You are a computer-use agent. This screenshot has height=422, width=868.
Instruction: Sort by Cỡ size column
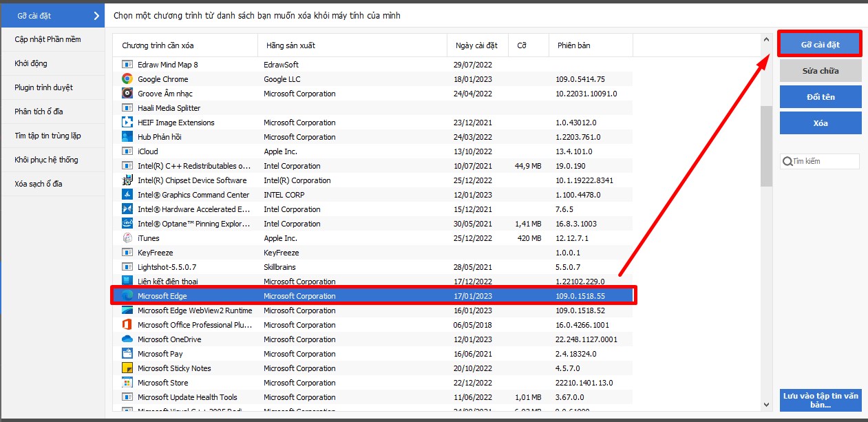pos(529,45)
